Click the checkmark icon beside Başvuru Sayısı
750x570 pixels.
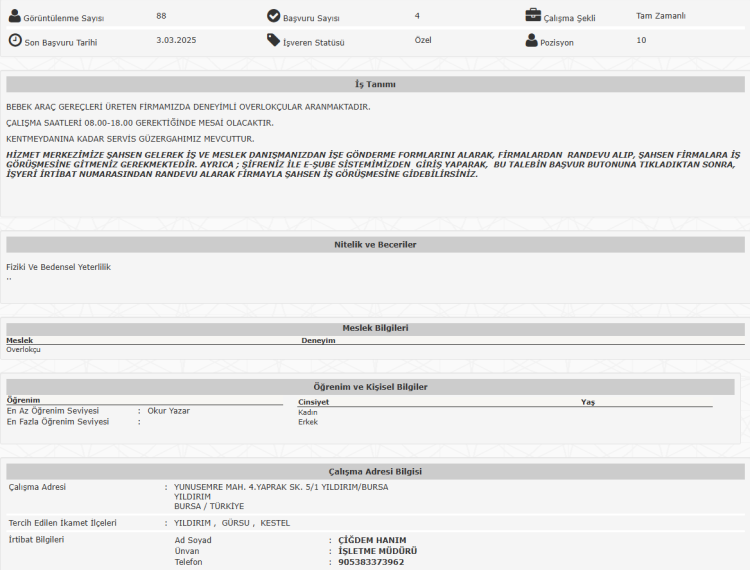pyautogui.click(x=274, y=16)
